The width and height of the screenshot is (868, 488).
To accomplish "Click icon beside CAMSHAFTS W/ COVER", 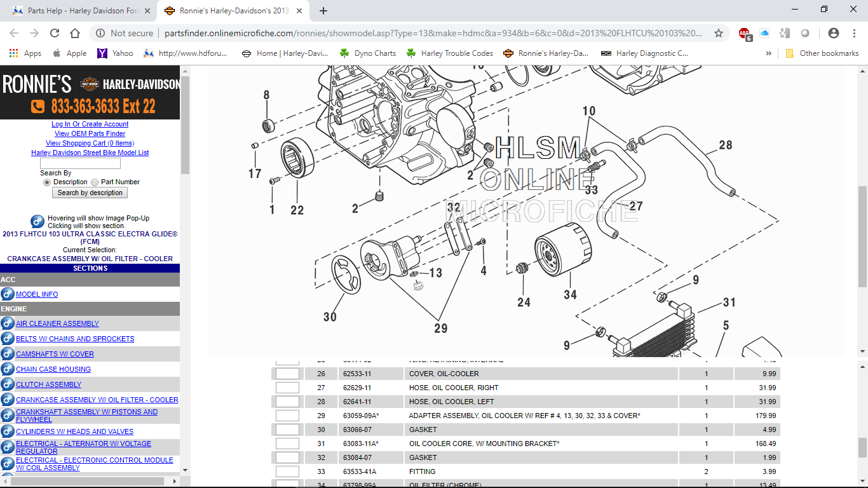I will coord(8,354).
